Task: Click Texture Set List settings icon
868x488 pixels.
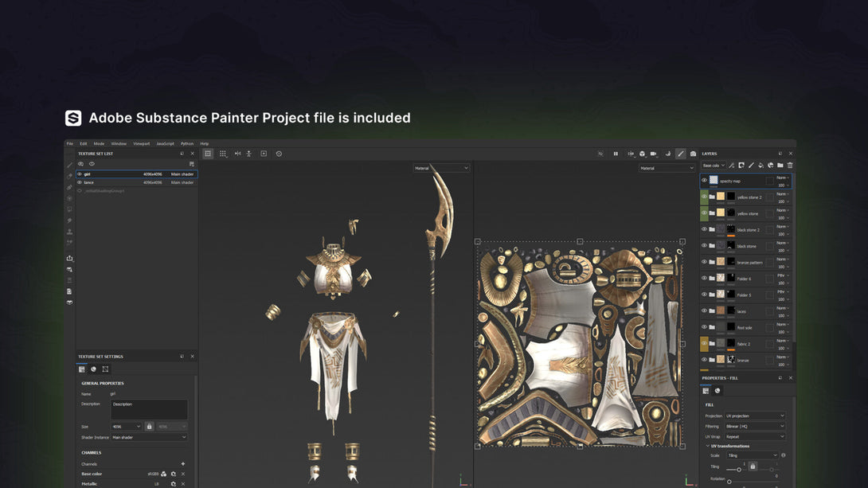Action: coord(192,164)
